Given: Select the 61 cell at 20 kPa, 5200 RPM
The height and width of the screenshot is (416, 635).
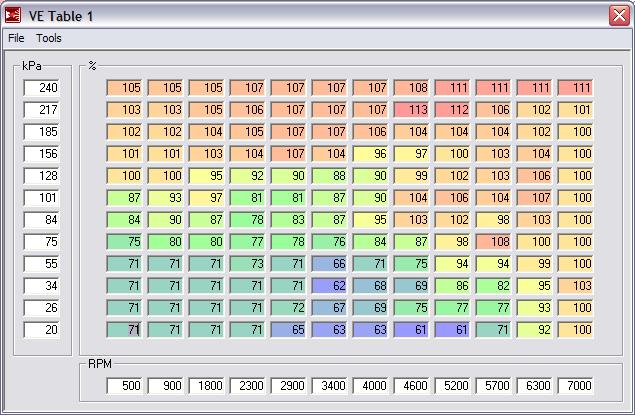Looking at the screenshot, I should (x=452, y=330).
